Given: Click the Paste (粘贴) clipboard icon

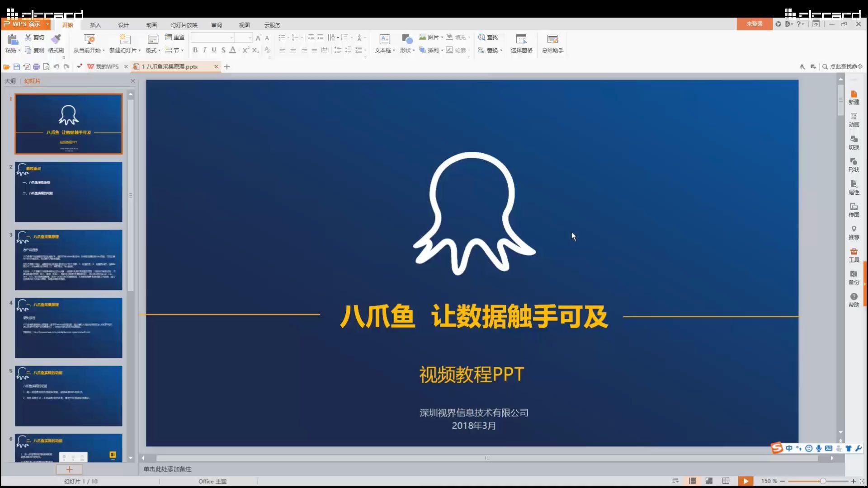Looking at the screenshot, I should pyautogui.click(x=12, y=40).
